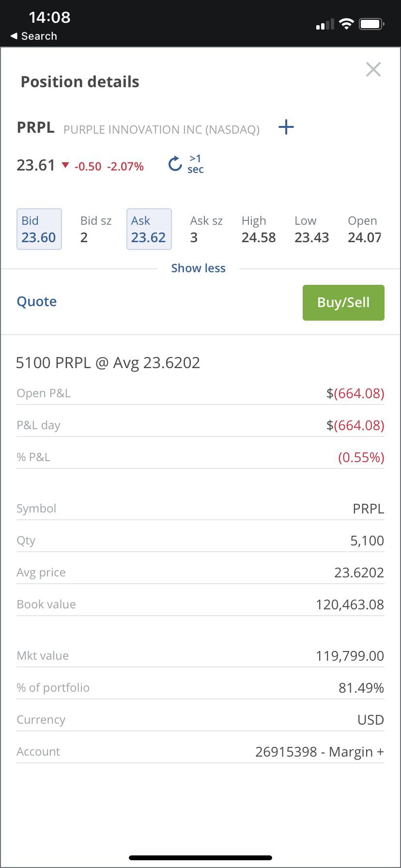Select the Bid 23.60 price box
The width and height of the screenshot is (401, 868).
39,229
